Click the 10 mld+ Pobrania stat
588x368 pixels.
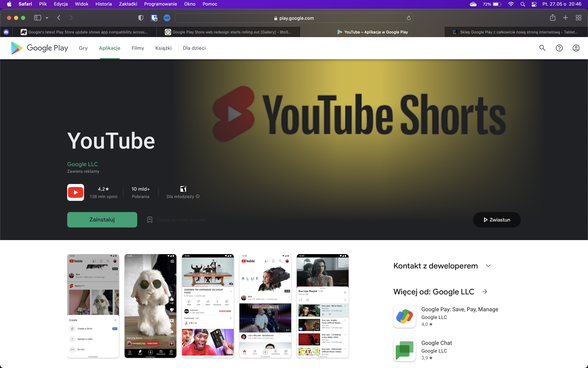click(141, 192)
